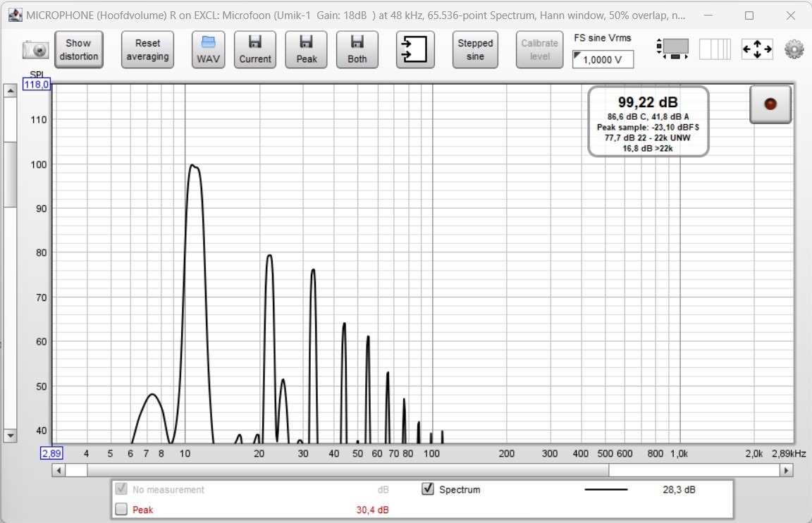Click Calibrate level button
Screen dimensions: 812x523
click(x=540, y=50)
